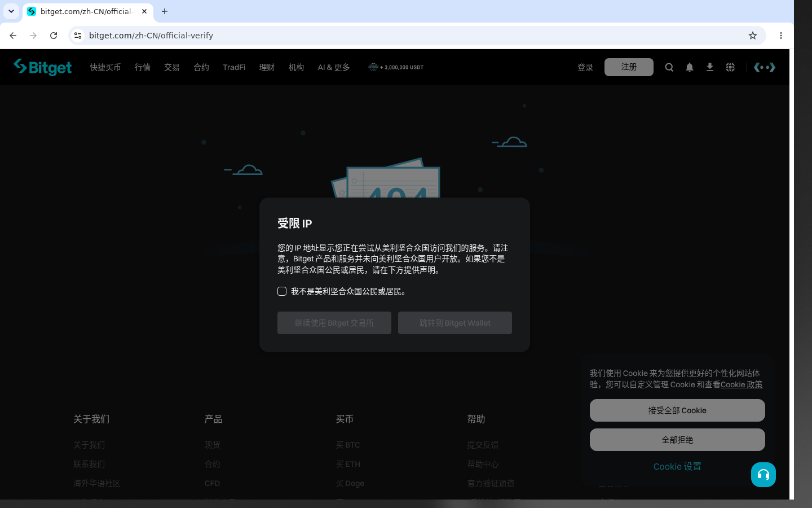The image size is (812, 508).
Task: Open the Cookie 政策 link
Action: 742,384
